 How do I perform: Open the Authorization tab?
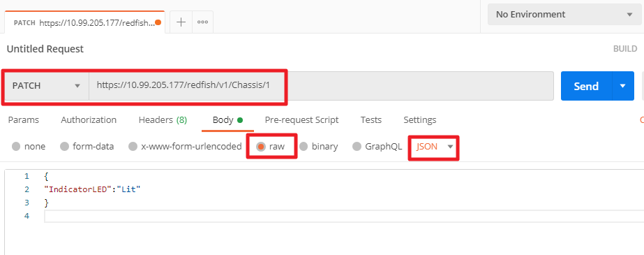pyautogui.click(x=89, y=120)
